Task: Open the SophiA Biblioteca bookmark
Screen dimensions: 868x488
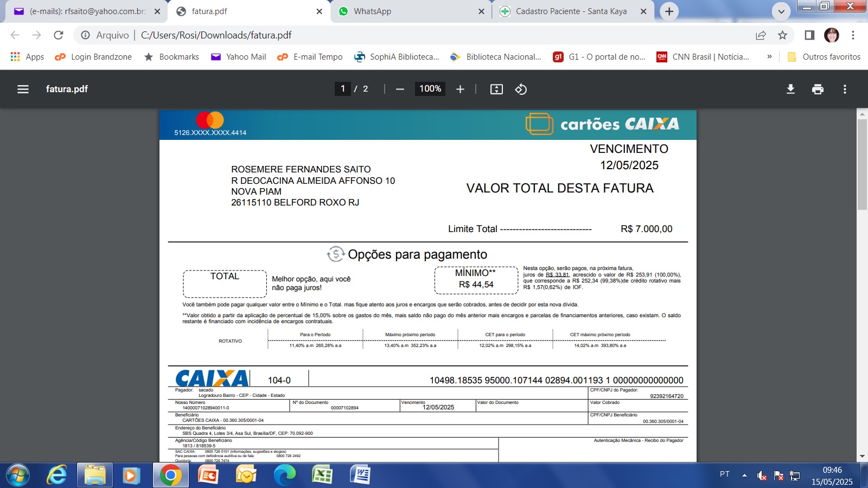Action: coord(397,57)
